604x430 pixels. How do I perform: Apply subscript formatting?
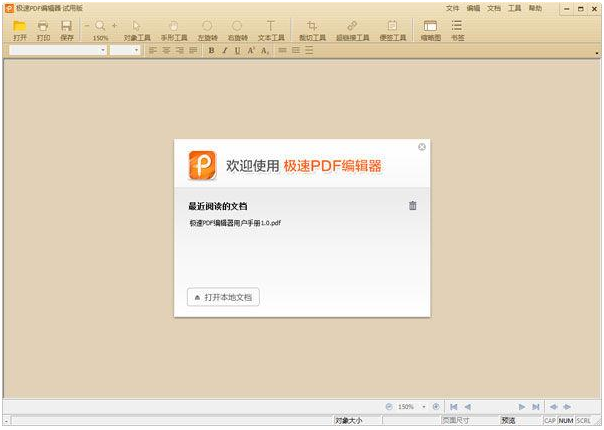tap(265, 50)
